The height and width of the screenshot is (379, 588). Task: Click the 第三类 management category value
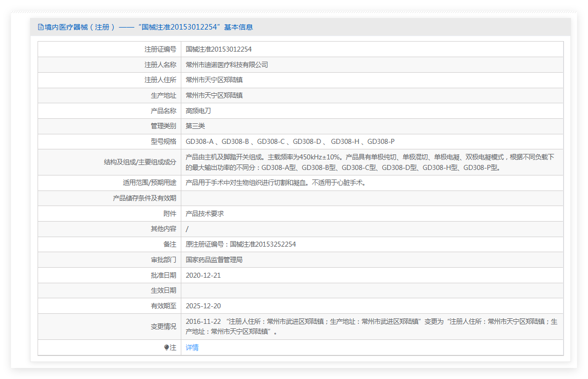coord(195,126)
